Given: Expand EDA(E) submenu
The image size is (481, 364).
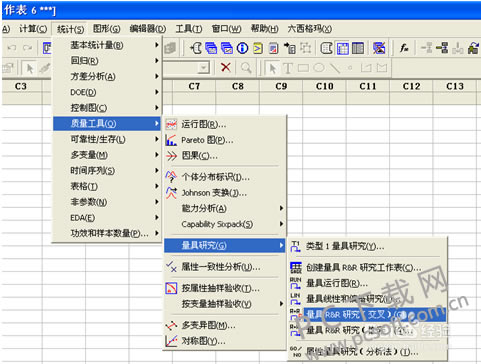Looking at the screenshot, I should coord(107,217).
